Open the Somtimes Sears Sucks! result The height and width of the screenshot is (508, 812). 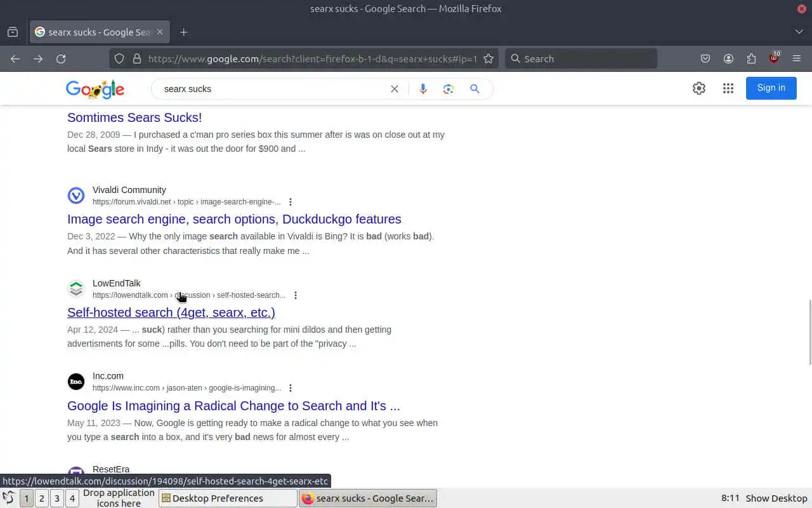[x=134, y=117]
